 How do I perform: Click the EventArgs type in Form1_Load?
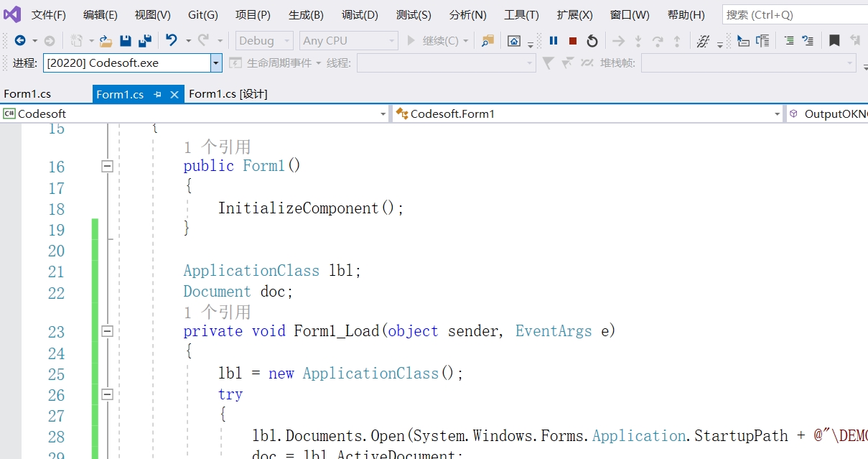point(554,331)
